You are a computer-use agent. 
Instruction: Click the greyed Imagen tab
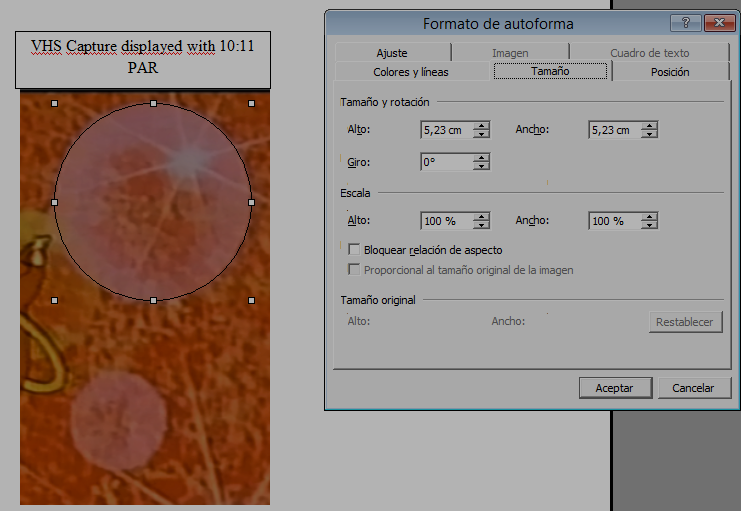tap(510, 52)
